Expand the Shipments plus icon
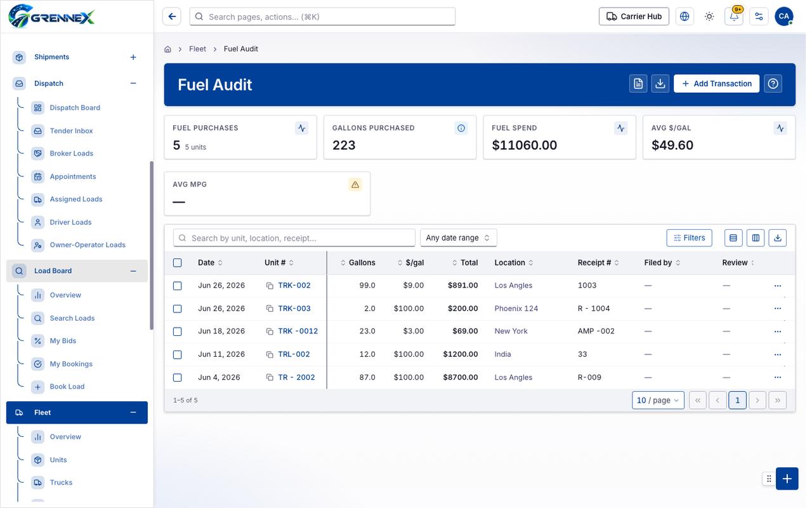This screenshot has height=508, width=812. [133, 57]
